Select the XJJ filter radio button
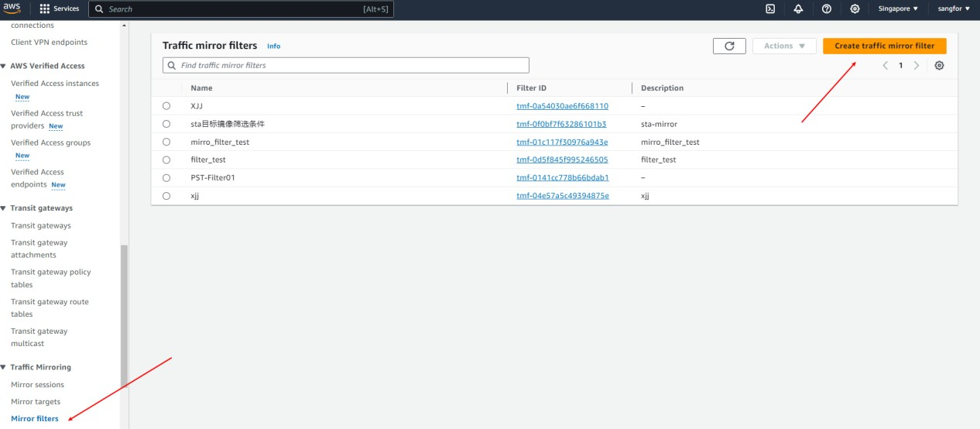Screen dimensions: 980x429 pyautogui.click(x=166, y=106)
